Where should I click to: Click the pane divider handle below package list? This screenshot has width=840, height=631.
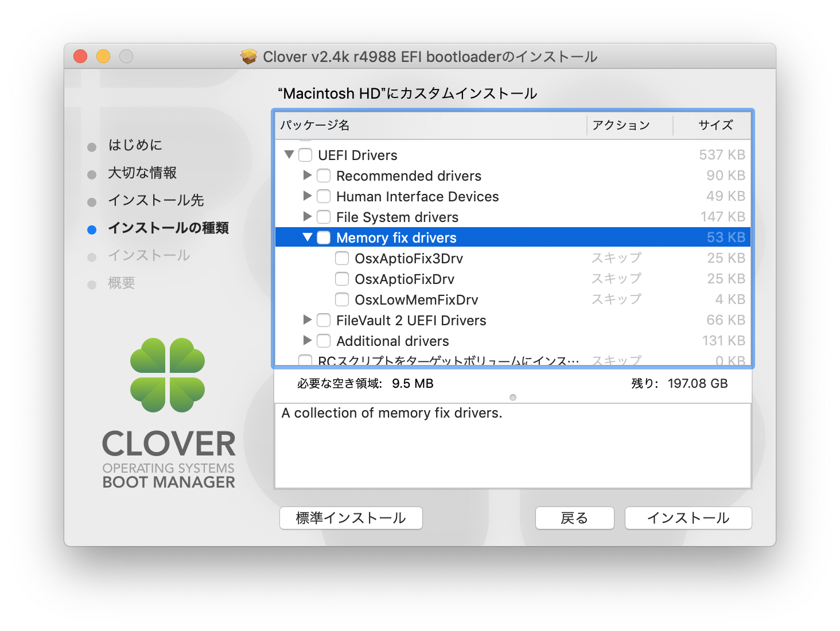513,398
